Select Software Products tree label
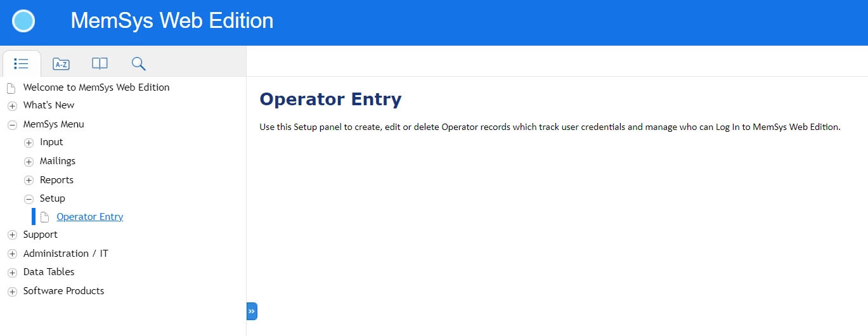868x336 pixels. point(64,291)
